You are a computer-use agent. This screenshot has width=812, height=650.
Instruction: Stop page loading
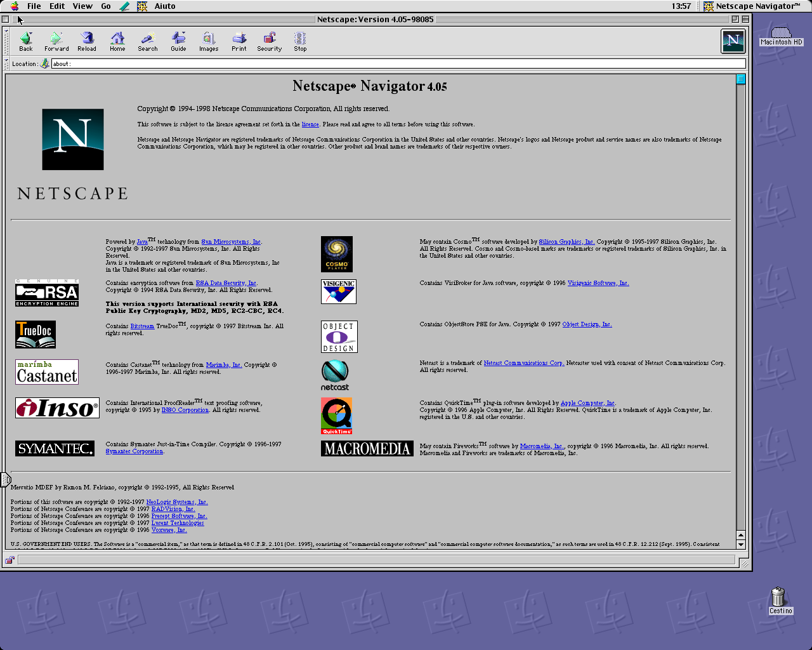pos(300,42)
